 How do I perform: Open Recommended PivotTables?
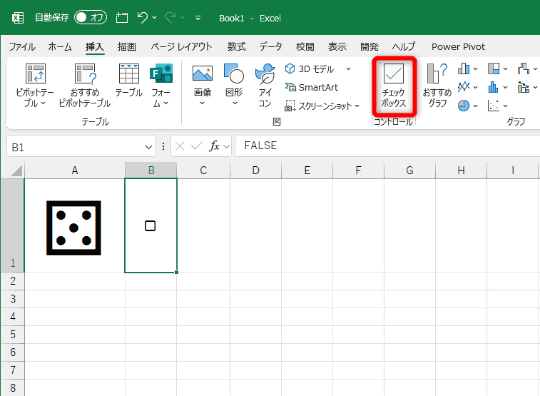coord(85,85)
